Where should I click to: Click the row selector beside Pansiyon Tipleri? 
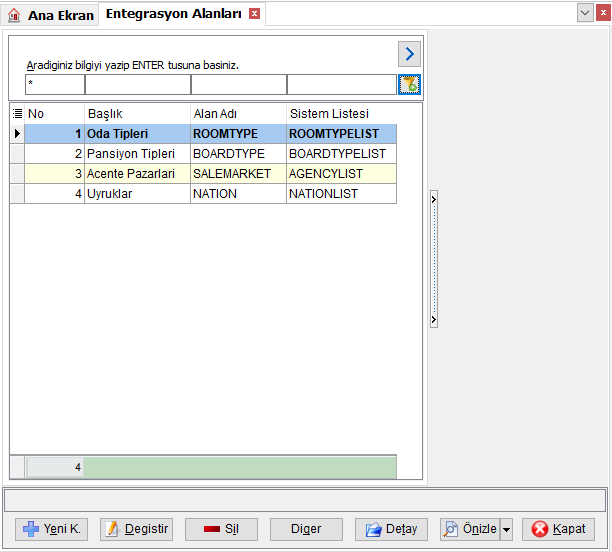click(17, 154)
